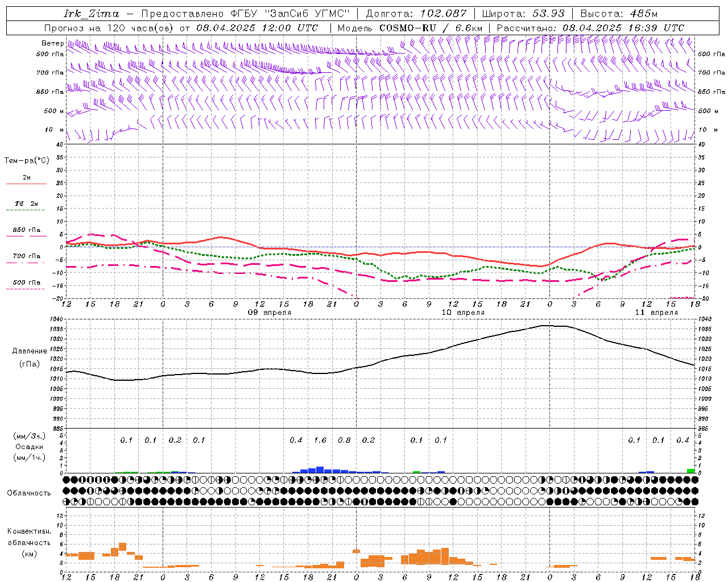
Task: Click the Облачность cloud cover label
Action: click(29, 493)
